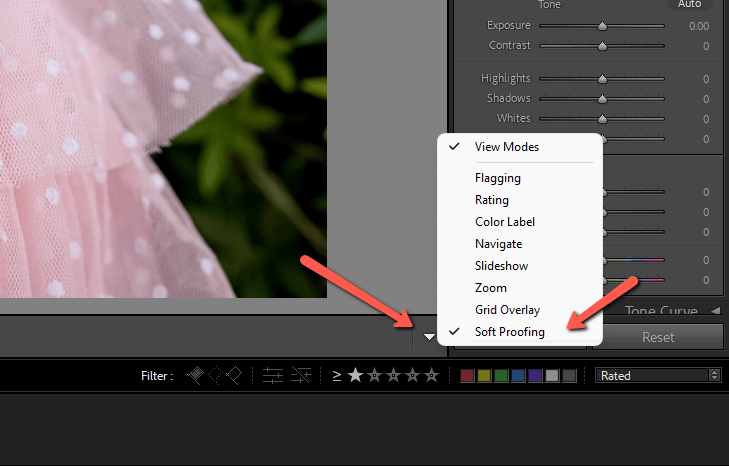Image resolution: width=729 pixels, height=466 pixels.
Task: Click the Whites value field
Action: tap(706, 120)
